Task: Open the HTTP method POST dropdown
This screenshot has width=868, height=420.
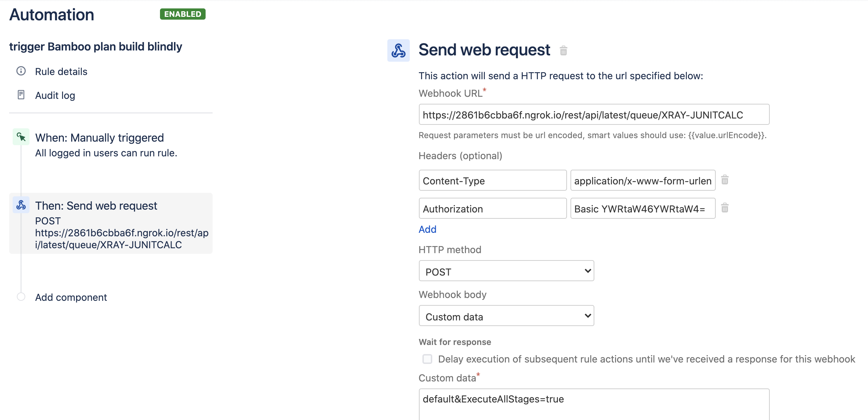Action: 506,271
